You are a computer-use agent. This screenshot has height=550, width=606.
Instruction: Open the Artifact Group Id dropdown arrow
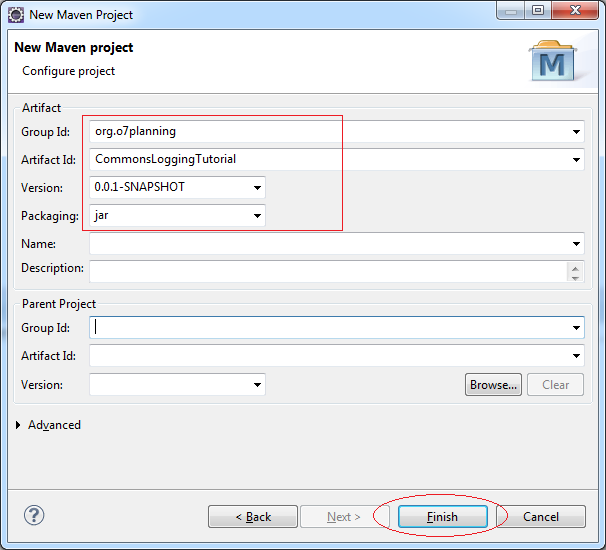pyautogui.click(x=576, y=132)
